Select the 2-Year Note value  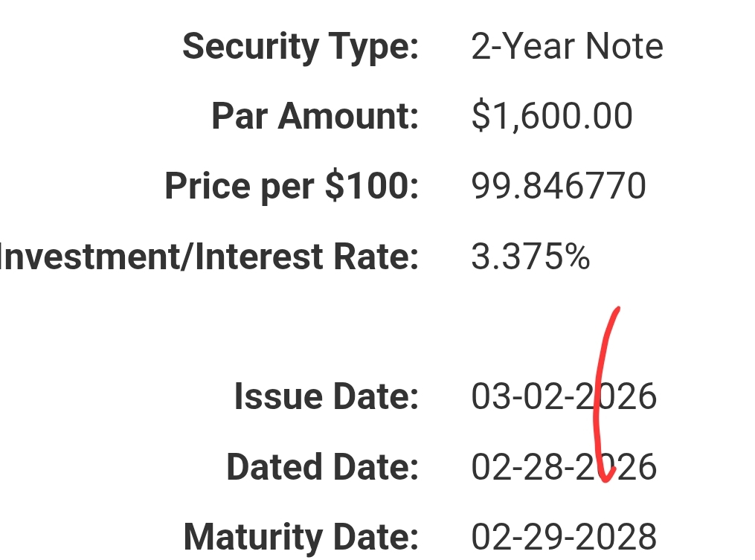[567, 47]
